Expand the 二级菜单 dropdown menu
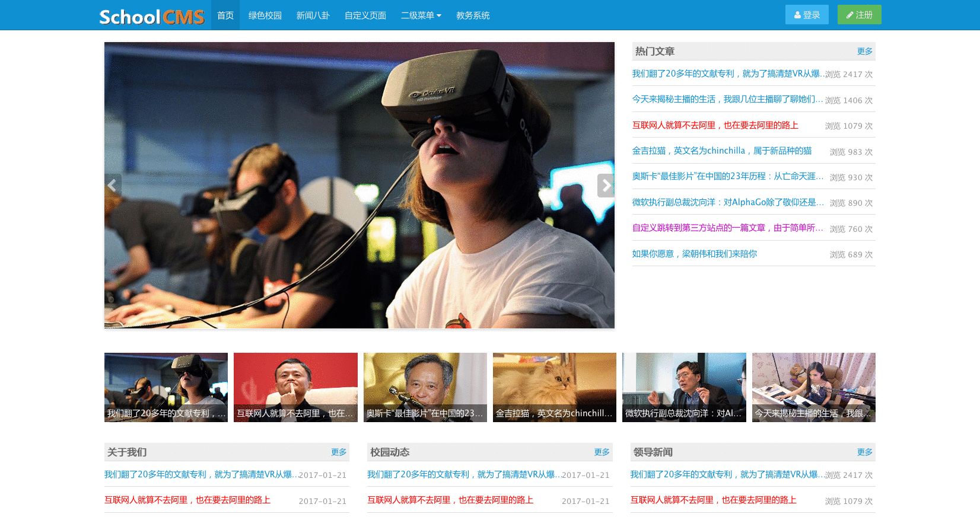This screenshot has width=980, height=517. (421, 15)
